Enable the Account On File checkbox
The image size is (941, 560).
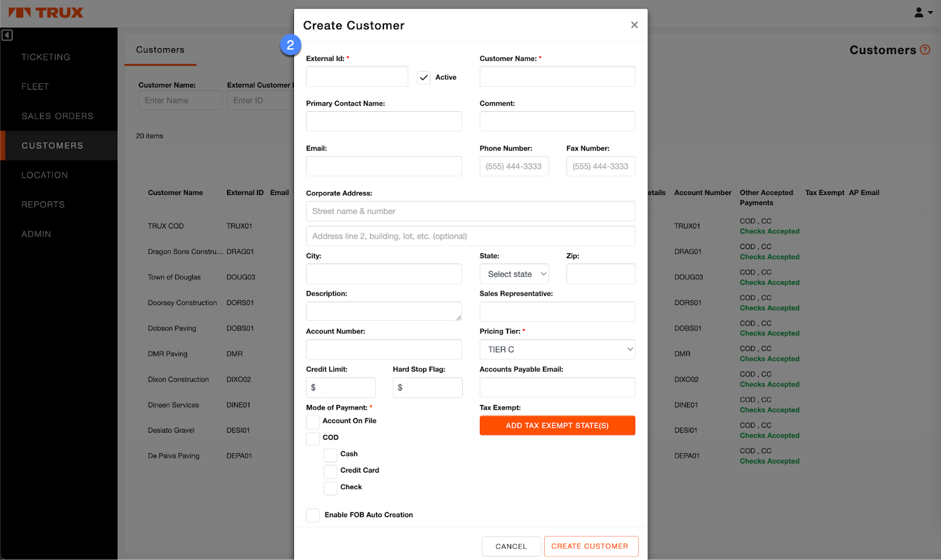click(313, 422)
